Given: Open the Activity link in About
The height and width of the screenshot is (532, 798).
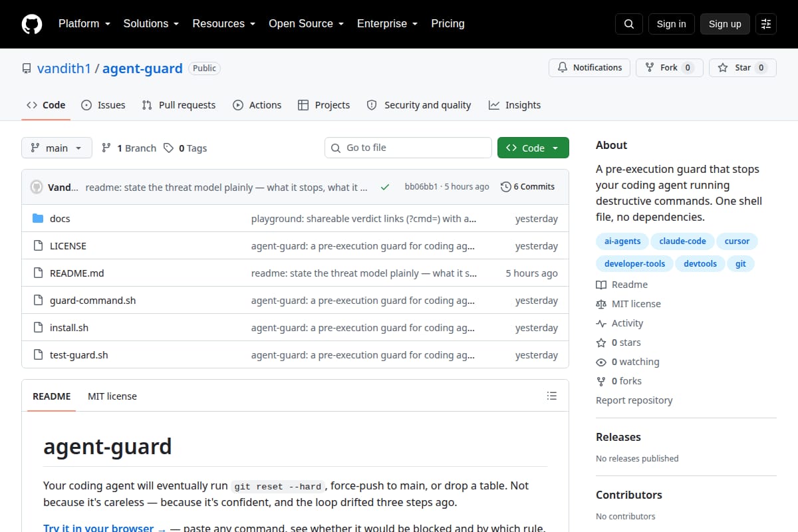Looking at the screenshot, I should pyautogui.click(x=620, y=323).
